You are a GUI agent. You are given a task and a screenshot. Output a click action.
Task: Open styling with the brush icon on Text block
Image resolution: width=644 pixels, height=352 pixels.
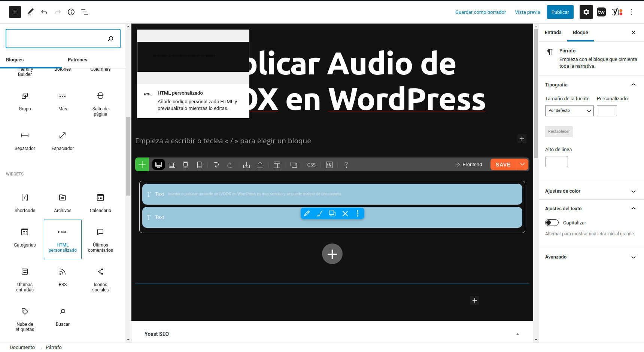320,213
